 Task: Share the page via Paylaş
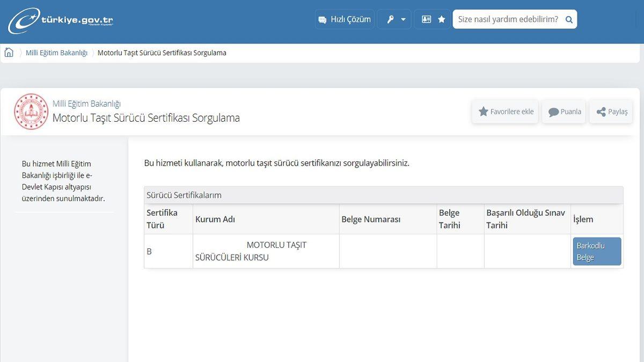[611, 112]
